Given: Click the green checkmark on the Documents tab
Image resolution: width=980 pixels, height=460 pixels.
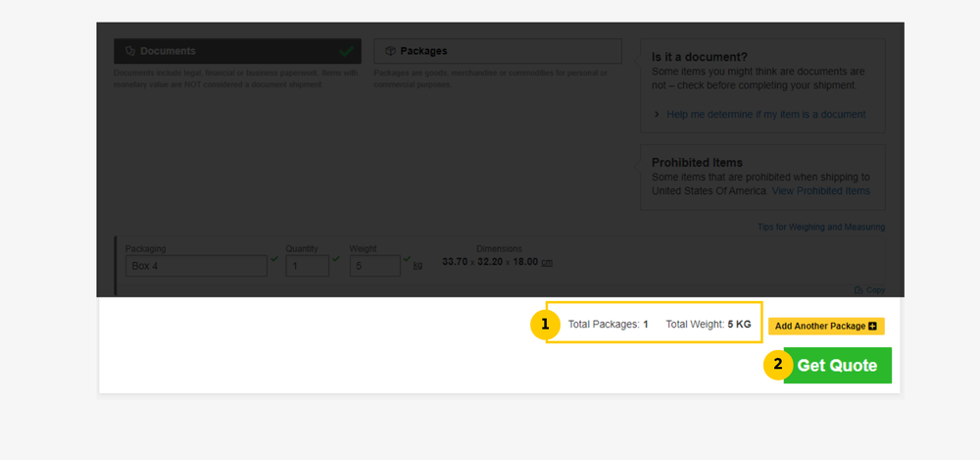Looking at the screenshot, I should 346,51.
